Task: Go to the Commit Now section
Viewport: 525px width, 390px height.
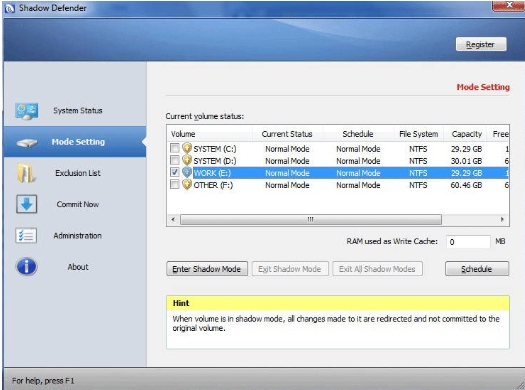Action: pos(75,204)
